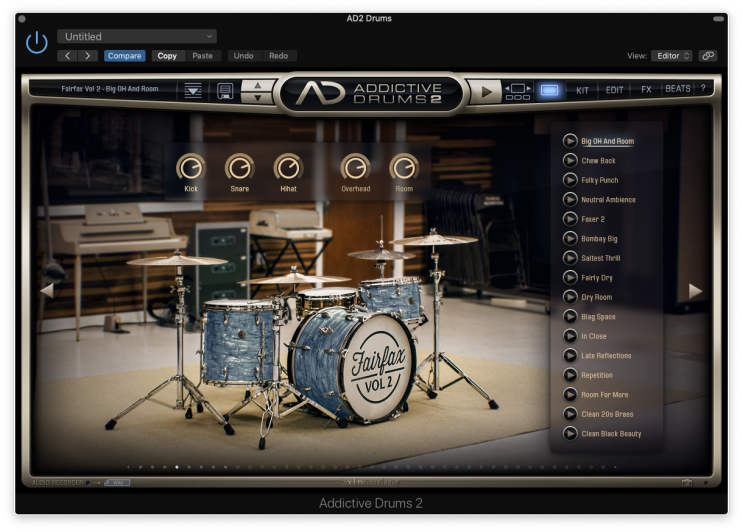Image resolution: width=743 pixels, height=532 pixels.
Task: Step to next preset with down arrow
Action: (x=257, y=98)
